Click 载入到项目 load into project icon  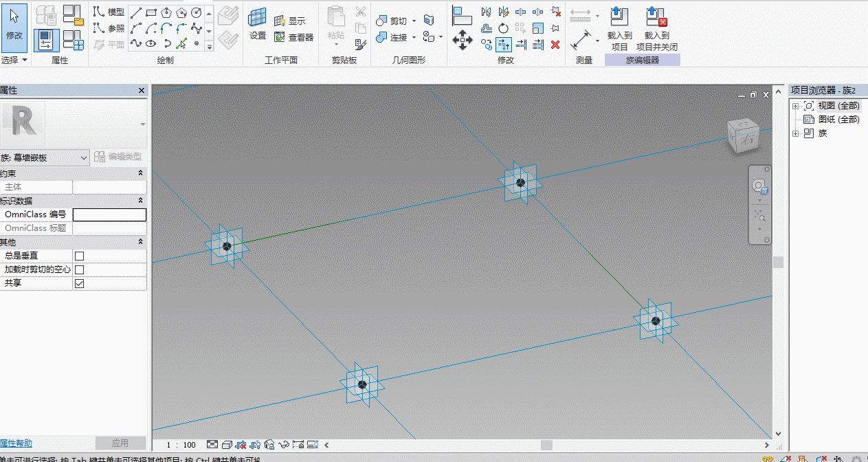620,29
